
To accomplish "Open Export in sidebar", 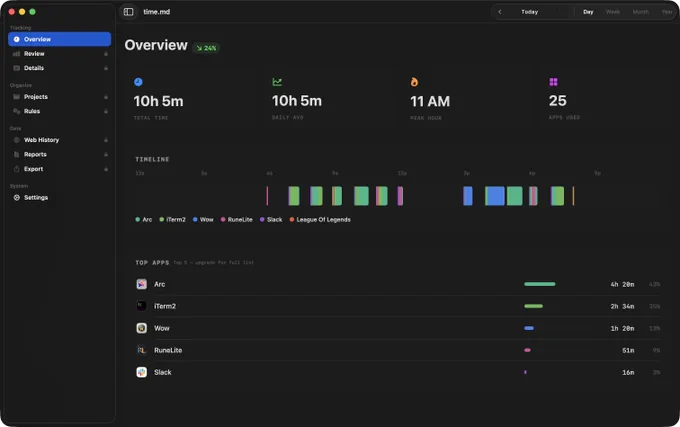I will (x=59, y=169).
